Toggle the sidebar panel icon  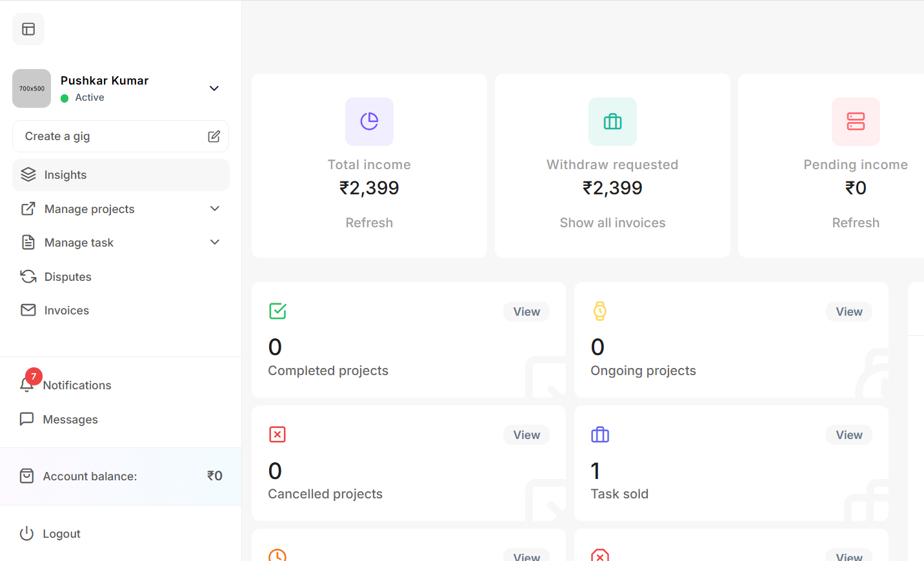[x=28, y=29]
